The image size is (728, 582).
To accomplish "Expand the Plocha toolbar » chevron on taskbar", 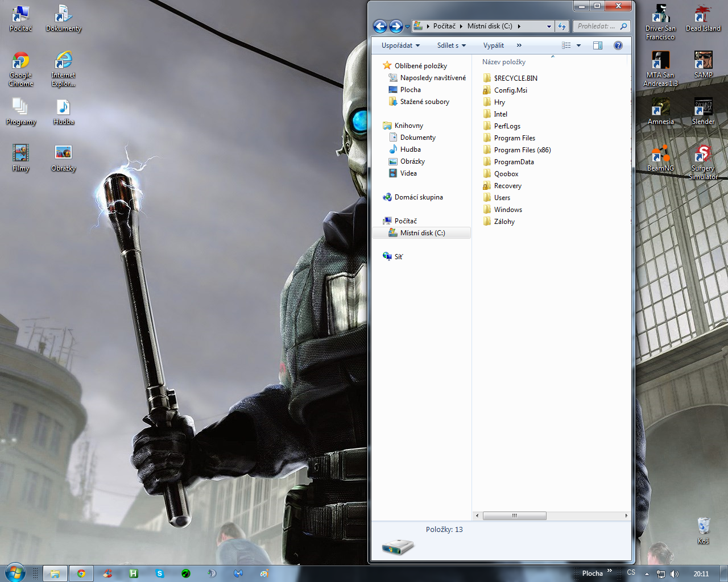I will click(x=610, y=571).
